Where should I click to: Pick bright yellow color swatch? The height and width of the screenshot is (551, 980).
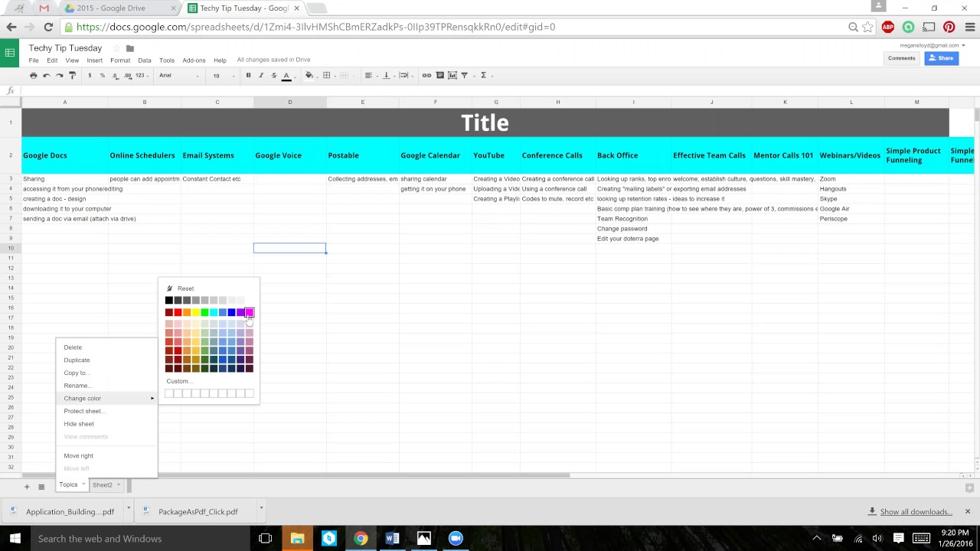(195, 312)
